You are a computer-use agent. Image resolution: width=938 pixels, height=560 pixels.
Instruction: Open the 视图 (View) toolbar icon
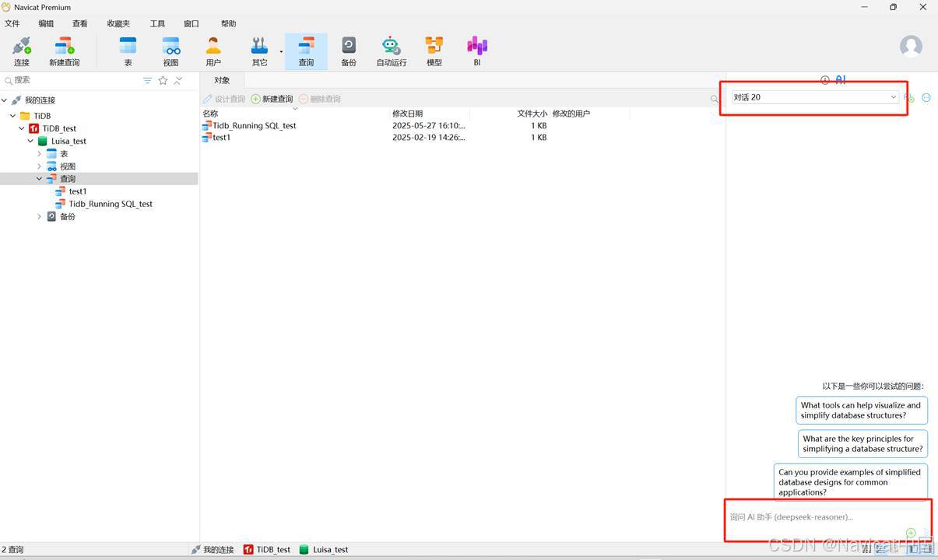pos(171,51)
